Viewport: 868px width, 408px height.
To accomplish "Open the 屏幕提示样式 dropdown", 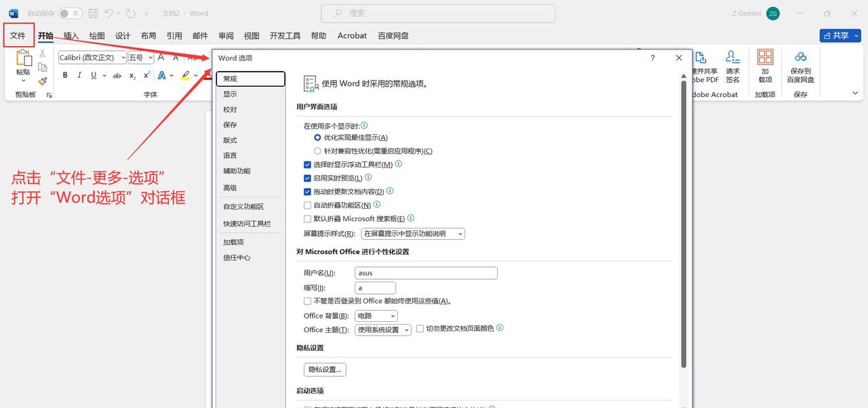I will 413,234.
